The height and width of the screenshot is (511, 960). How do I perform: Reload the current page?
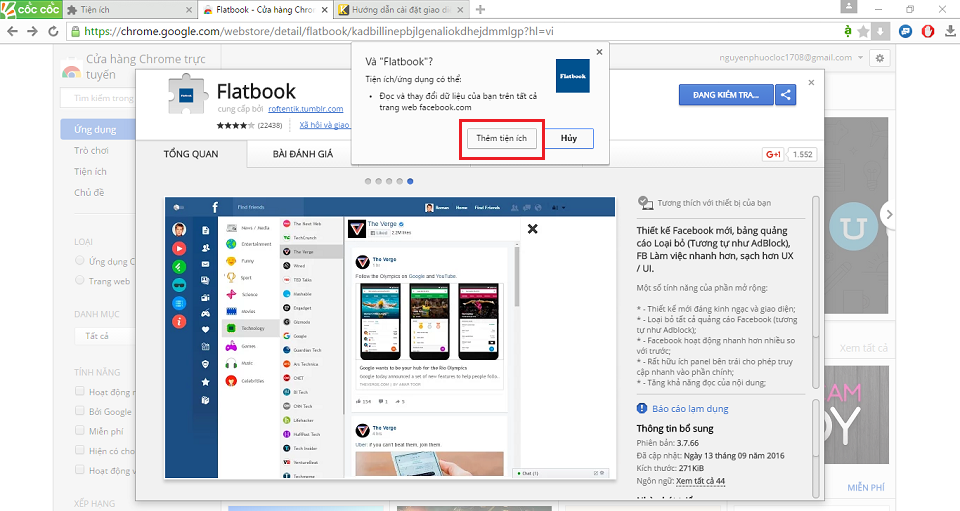pyautogui.click(x=53, y=31)
